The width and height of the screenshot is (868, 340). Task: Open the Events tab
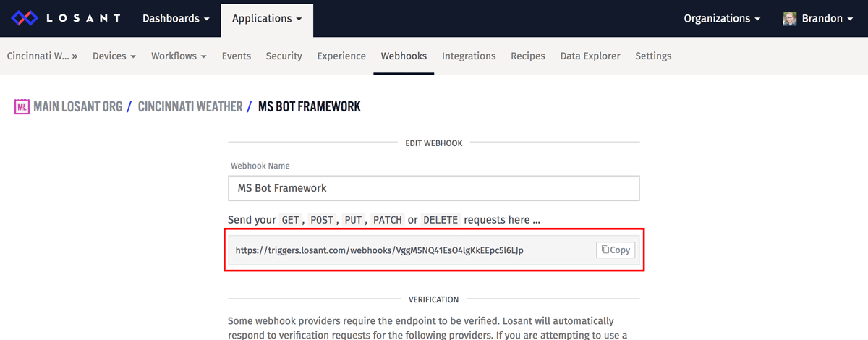point(237,56)
